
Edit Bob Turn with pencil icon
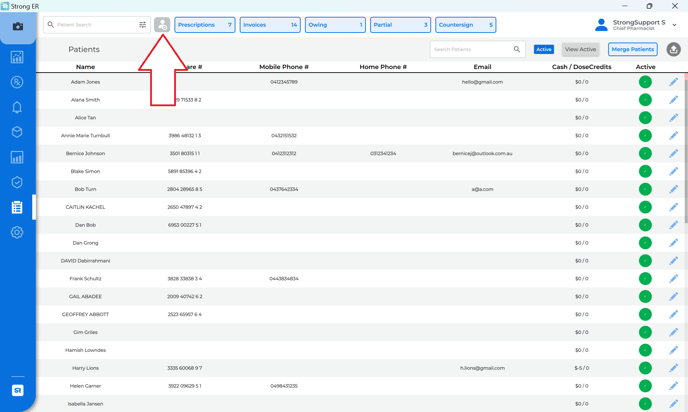(674, 189)
